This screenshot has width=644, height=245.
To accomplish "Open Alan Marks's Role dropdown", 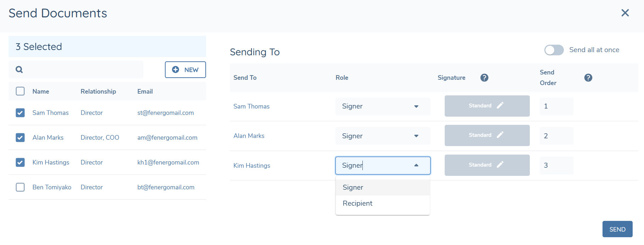I will tap(383, 135).
